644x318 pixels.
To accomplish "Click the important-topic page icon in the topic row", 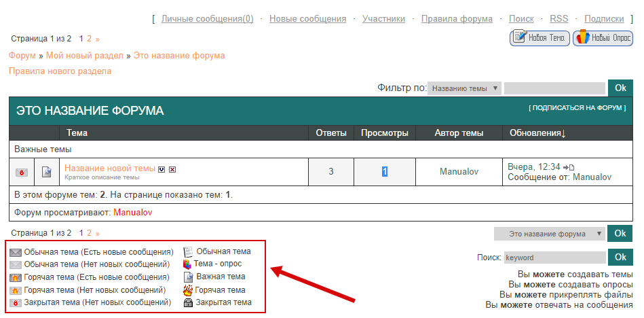I will (46, 173).
